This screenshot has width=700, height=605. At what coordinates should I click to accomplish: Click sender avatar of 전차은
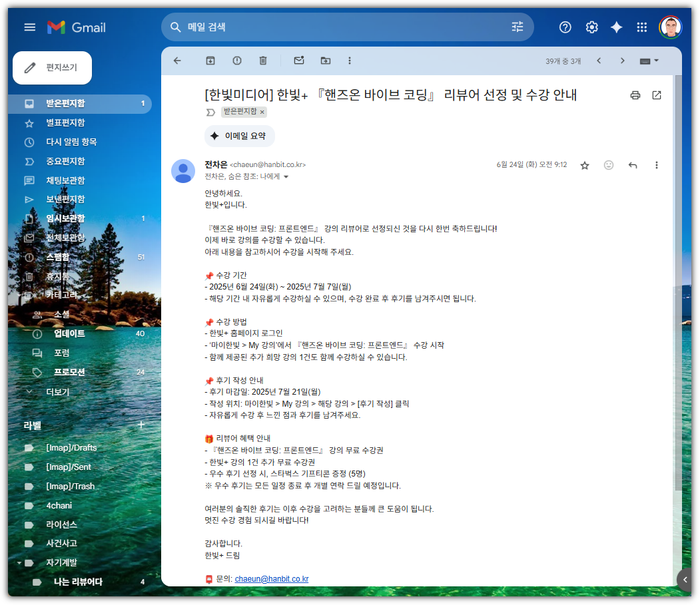[183, 171]
